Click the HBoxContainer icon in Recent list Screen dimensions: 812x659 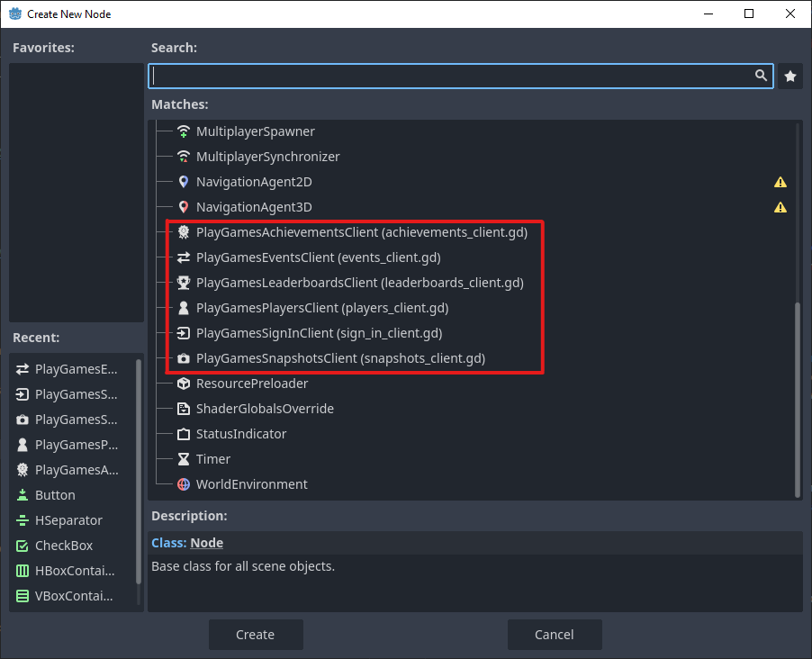coord(23,571)
